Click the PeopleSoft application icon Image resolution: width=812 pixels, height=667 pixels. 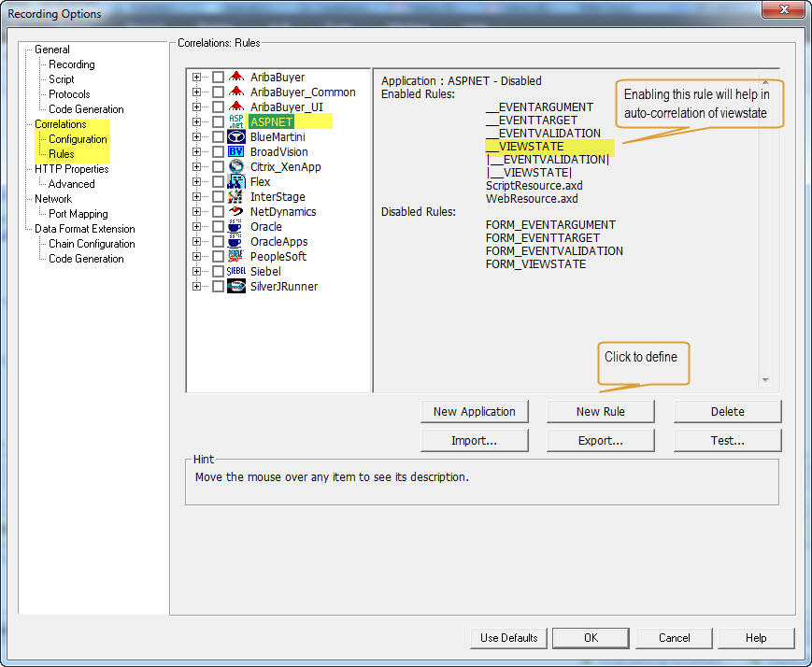pyautogui.click(x=236, y=257)
